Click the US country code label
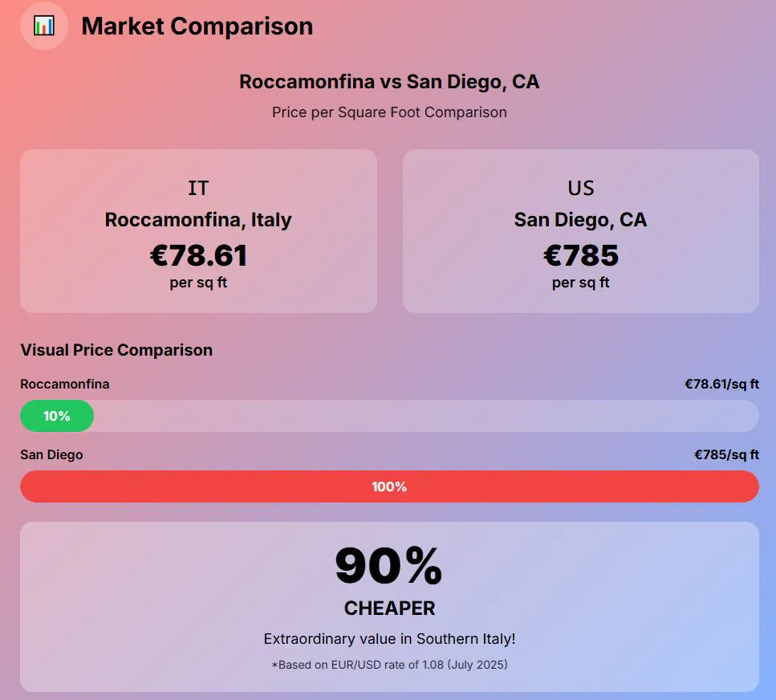Screen dimensions: 776x700 point(580,188)
